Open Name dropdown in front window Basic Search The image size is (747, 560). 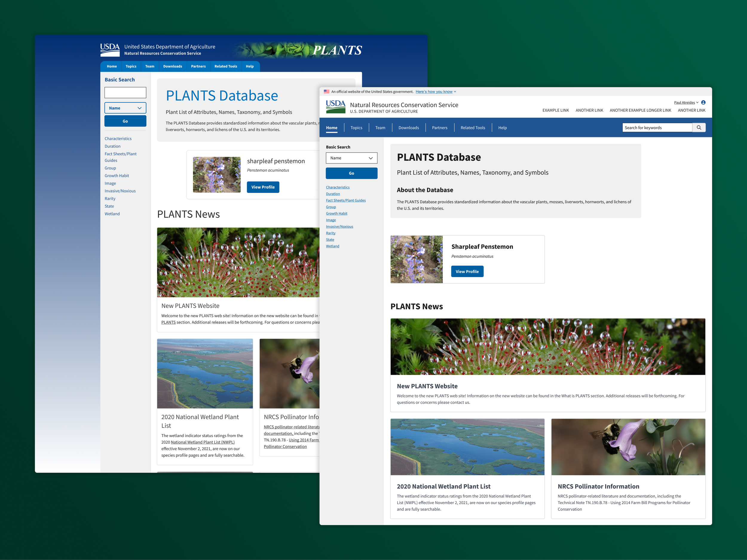tap(352, 158)
